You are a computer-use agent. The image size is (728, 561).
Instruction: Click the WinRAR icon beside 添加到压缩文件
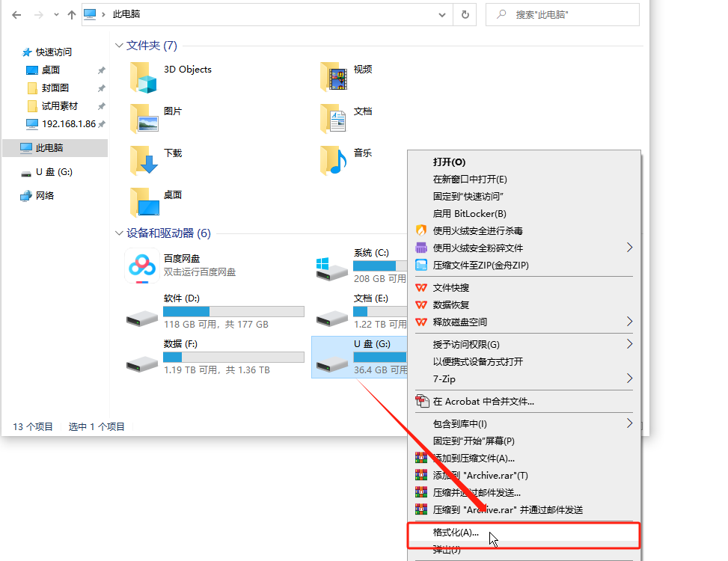point(422,457)
